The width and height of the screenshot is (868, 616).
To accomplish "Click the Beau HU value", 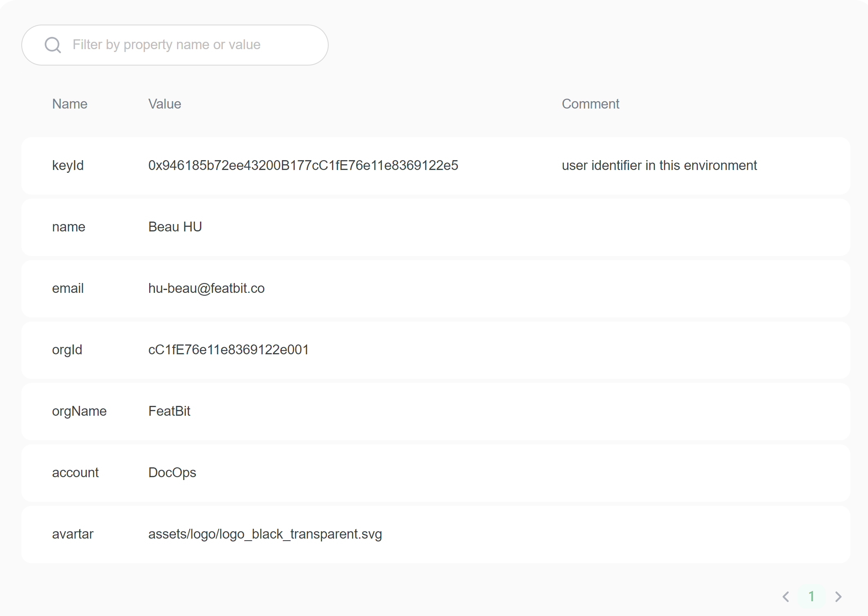I will point(175,227).
